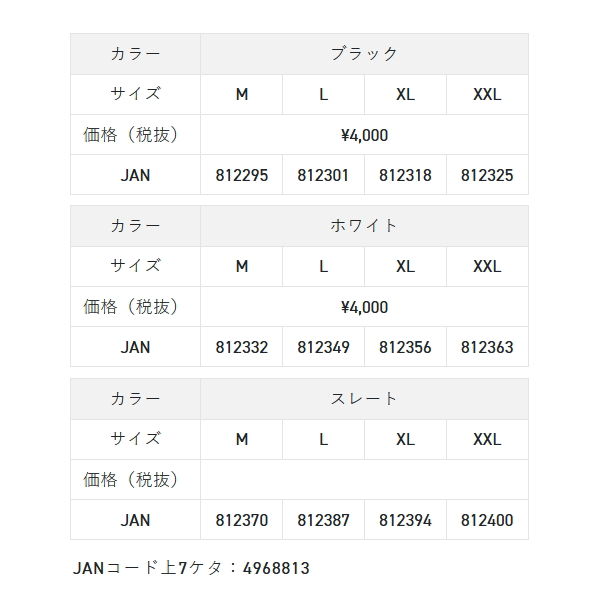Select size M in the ブラック table
The height and width of the screenshot is (600, 600).
click(242, 95)
